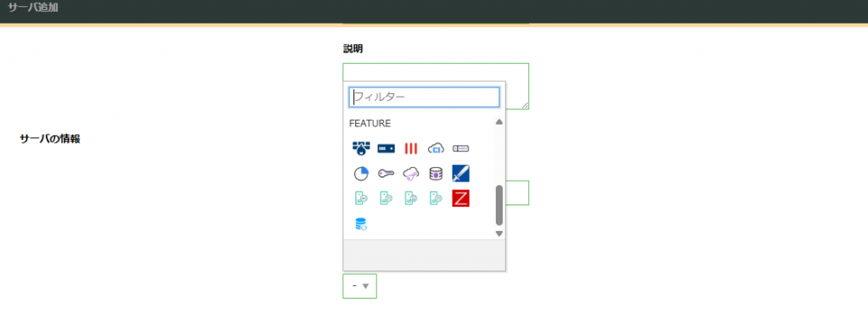Viewport: 868px width, 325px height.
Task: Click the icon list scroll down arrow
Action: [498, 233]
